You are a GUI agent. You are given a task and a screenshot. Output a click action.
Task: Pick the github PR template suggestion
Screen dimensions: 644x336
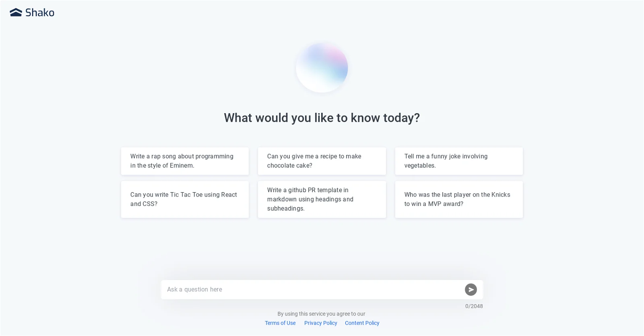coord(322,199)
